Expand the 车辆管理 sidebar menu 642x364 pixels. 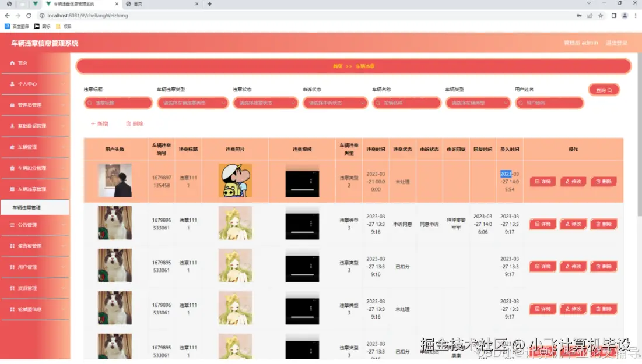35,147
